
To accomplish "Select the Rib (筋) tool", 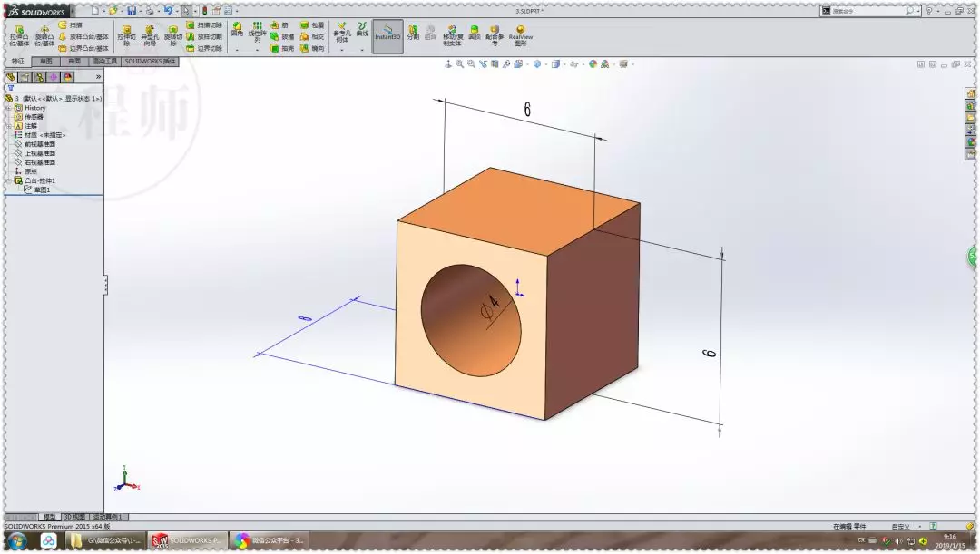I will point(279,25).
